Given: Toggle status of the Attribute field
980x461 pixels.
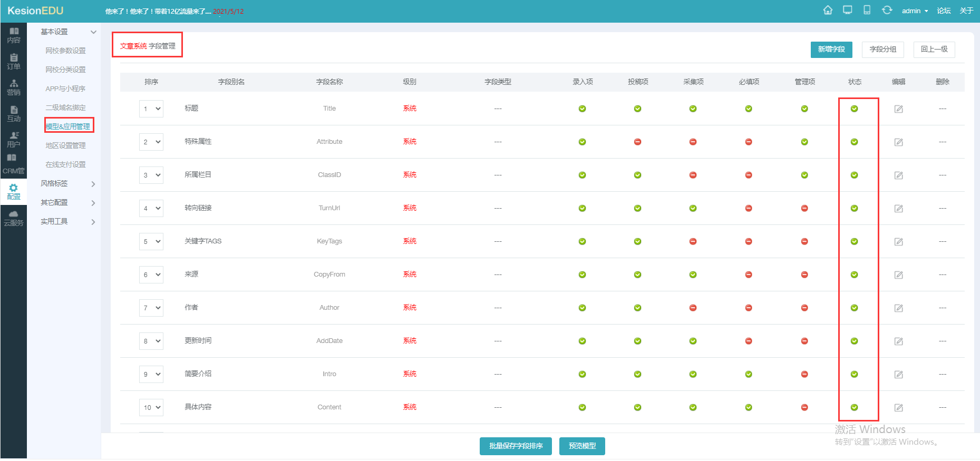Looking at the screenshot, I should point(854,142).
